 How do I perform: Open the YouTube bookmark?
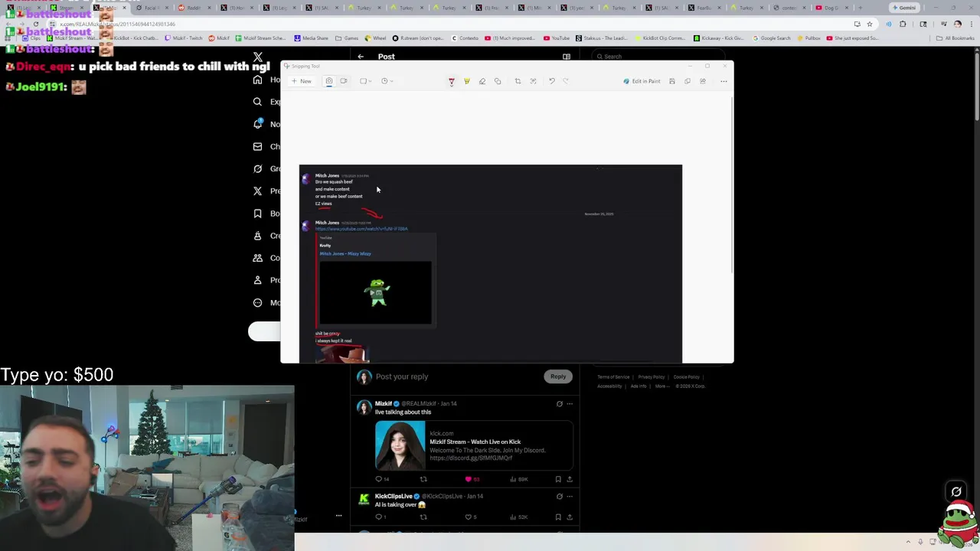[x=557, y=37]
